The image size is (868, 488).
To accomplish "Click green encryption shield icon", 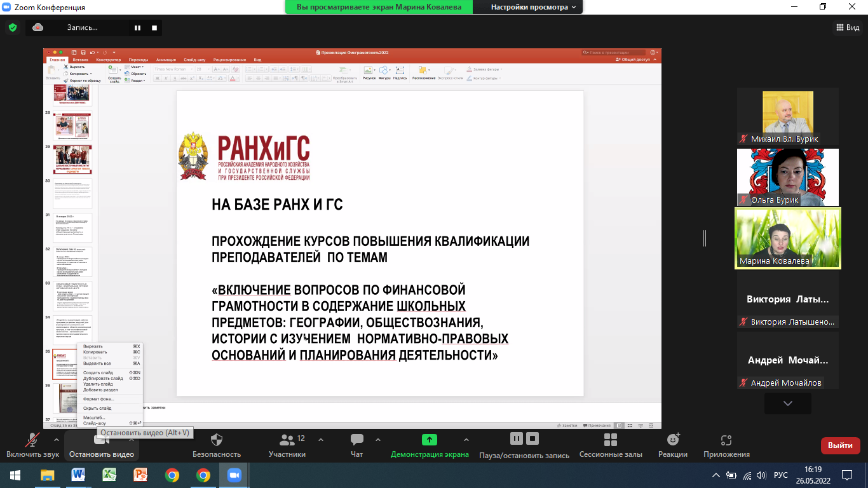I will coord(13,27).
